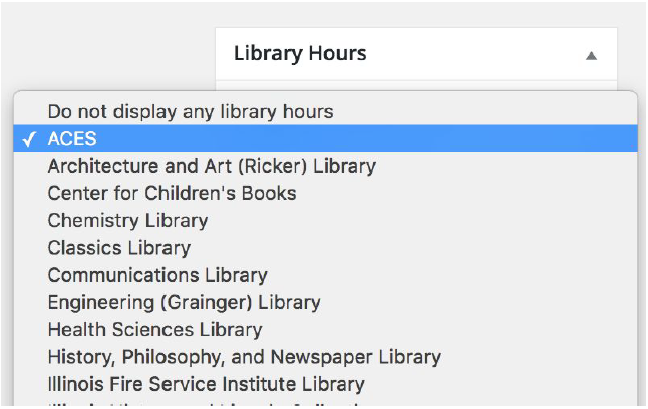
Task: Click the Library Hours panel heading
Action: pyautogui.click(x=300, y=54)
